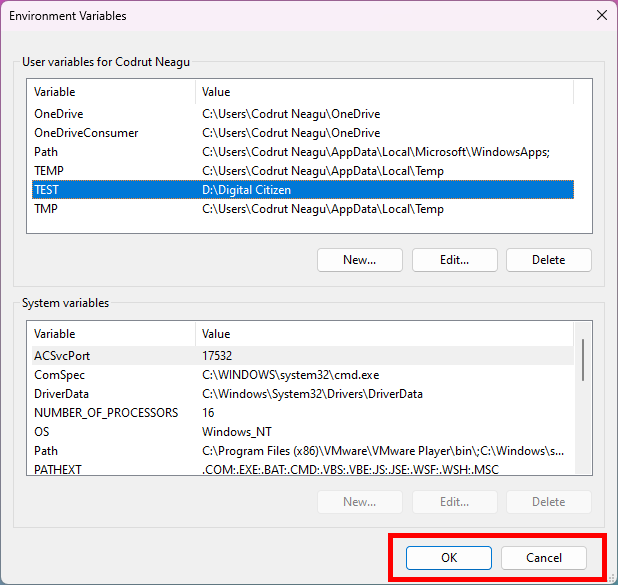This screenshot has width=618, height=585.
Task: Click OK to save environment variables
Action: (449, 558)
